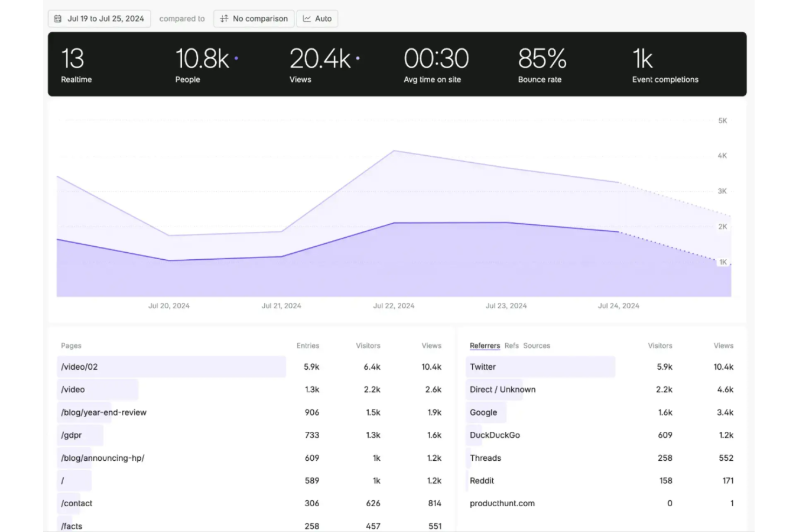
Task: Open the producthunt.com referrer
Action: pos(502,503)
